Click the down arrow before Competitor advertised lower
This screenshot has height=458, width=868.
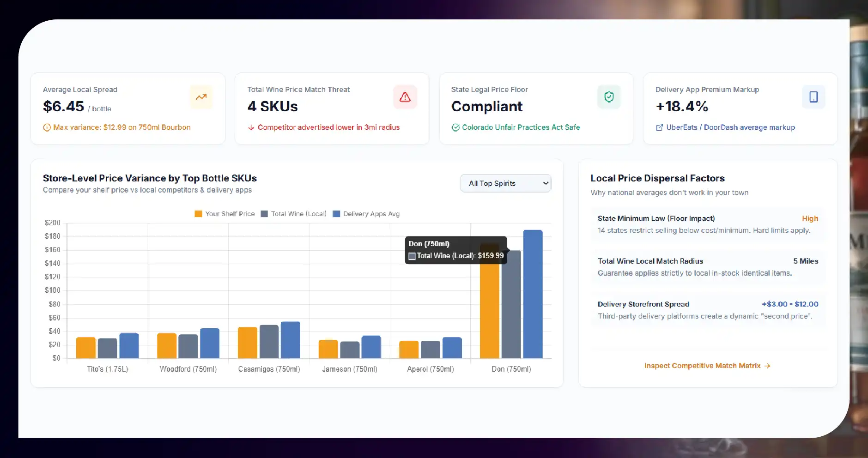(251, 127)
